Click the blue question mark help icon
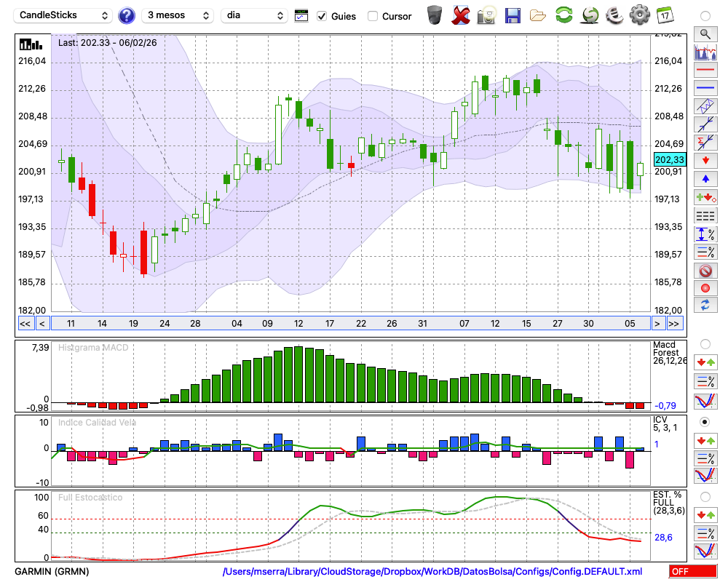 pos(127,15)
